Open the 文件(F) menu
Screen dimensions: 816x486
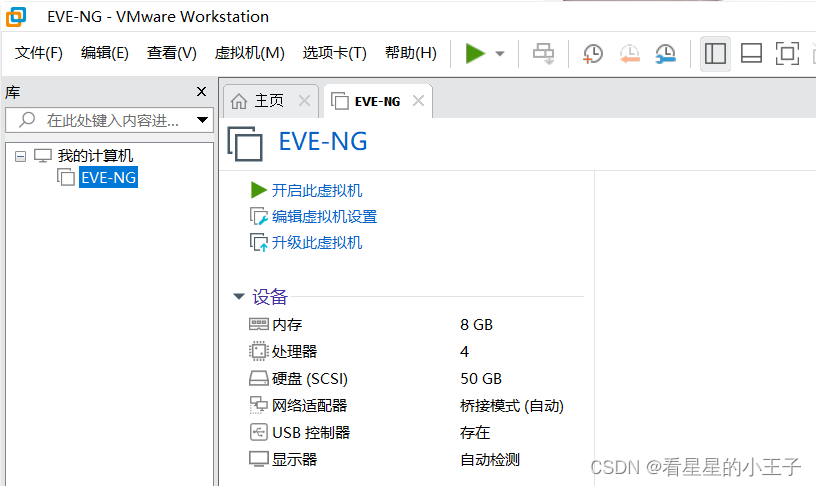(x=39, y=53)
